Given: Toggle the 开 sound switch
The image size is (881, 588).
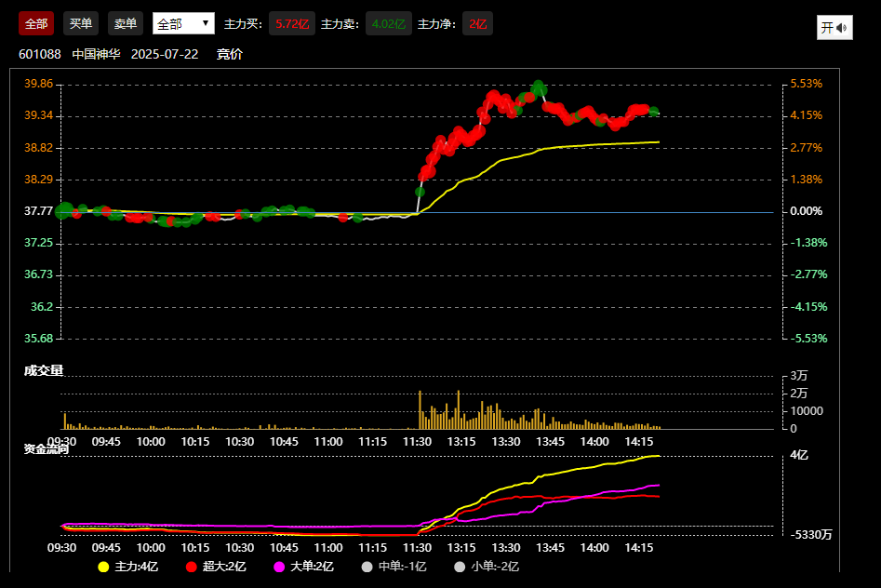Looking at the screenshot, I should pos(834,28).
